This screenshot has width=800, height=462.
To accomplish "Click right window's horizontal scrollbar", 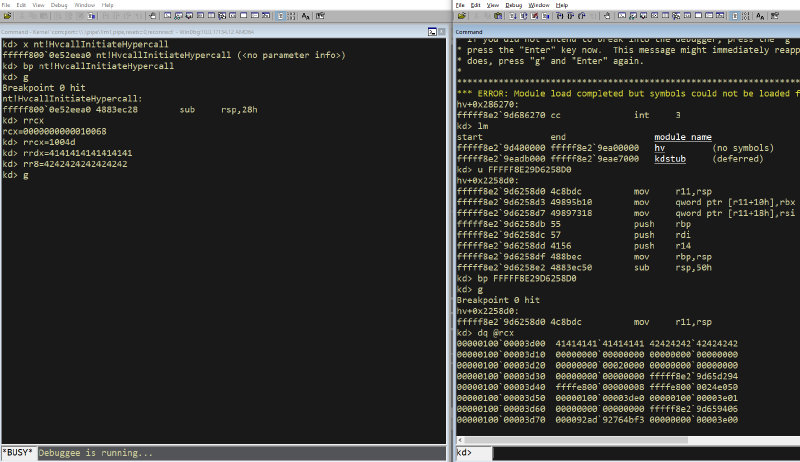I will coord(620,441).
